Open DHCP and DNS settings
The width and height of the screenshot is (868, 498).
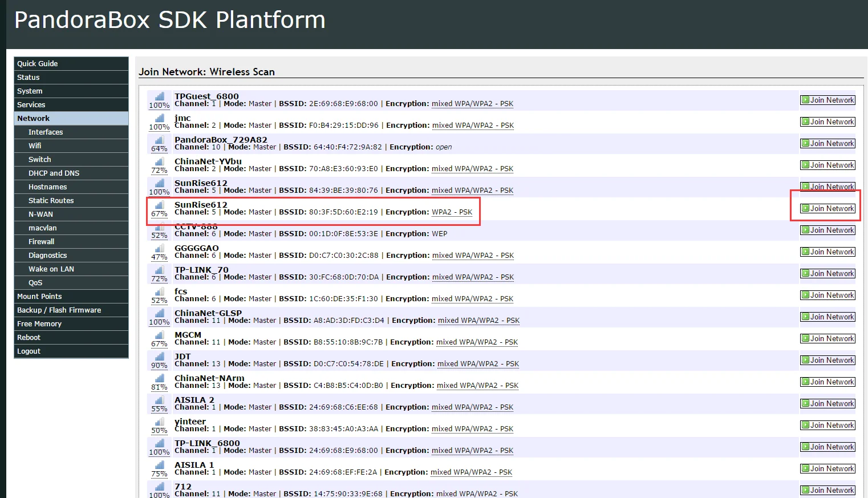click(x=71, y=173)
